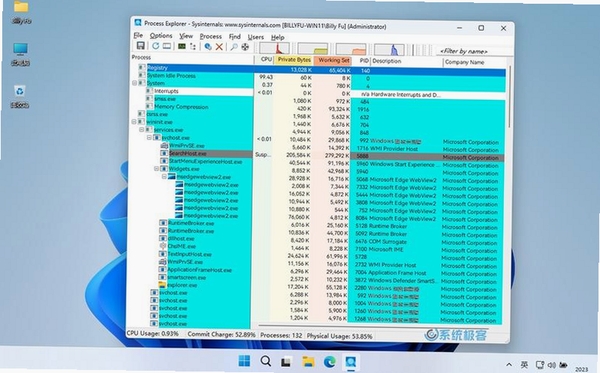The image size is (600, 373).
Task: Open the Find menu
Action: coord(235,37)
